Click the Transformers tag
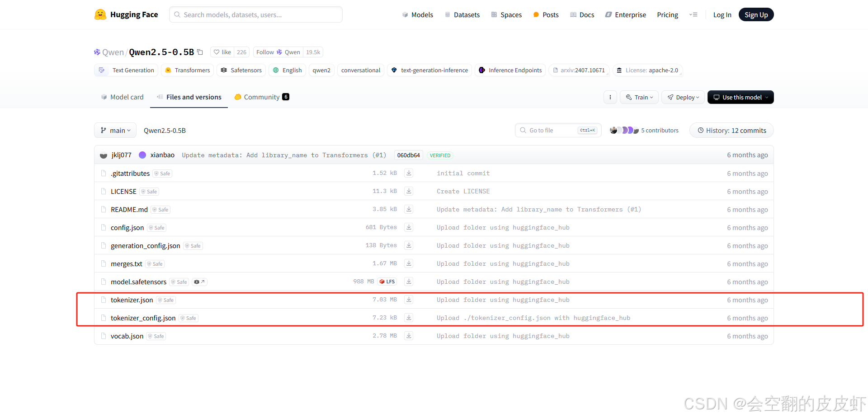This screenshot has width=868, height=418. pos(188,70)
